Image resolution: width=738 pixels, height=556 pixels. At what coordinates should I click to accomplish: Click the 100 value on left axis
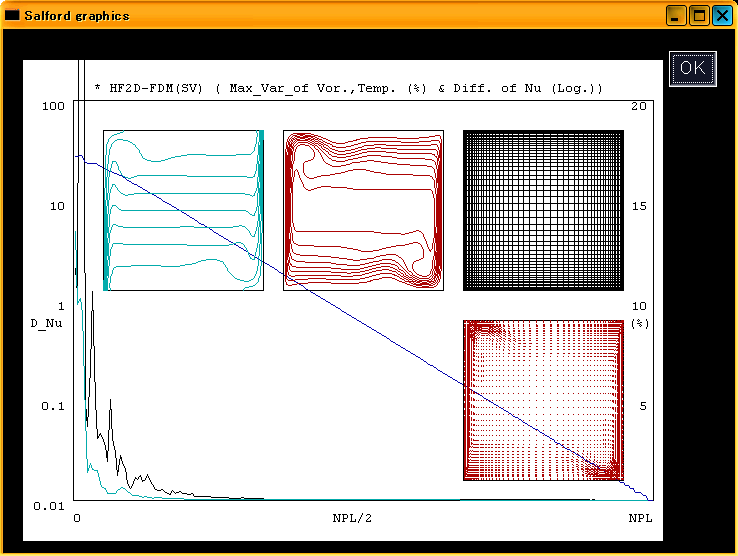(55, 106)
